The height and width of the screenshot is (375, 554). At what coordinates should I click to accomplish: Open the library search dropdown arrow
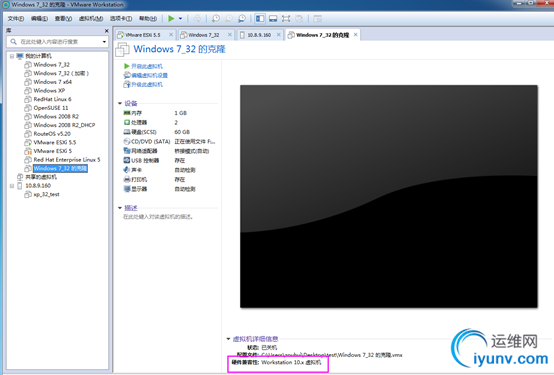click(104, 42)
